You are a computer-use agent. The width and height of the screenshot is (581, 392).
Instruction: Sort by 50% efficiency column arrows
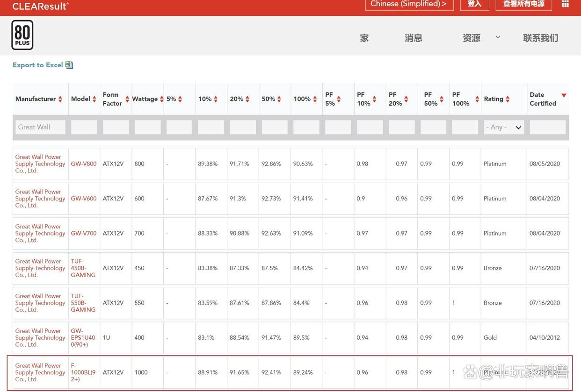[279, 99]
